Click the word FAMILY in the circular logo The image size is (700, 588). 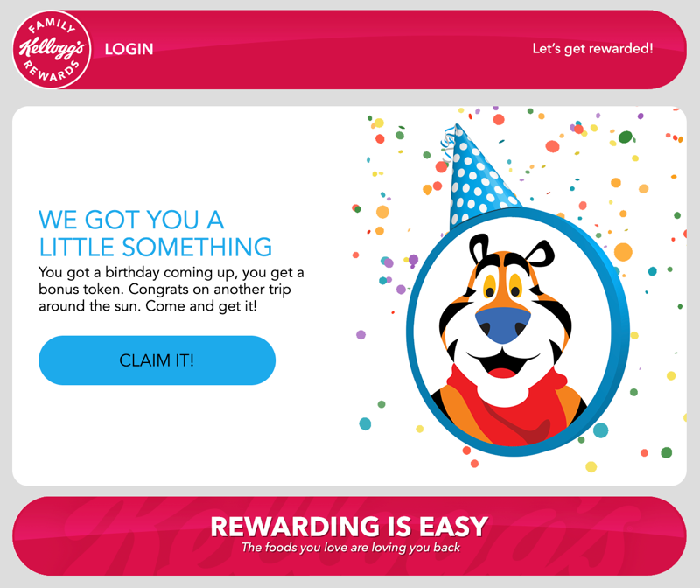coord(52,26)
